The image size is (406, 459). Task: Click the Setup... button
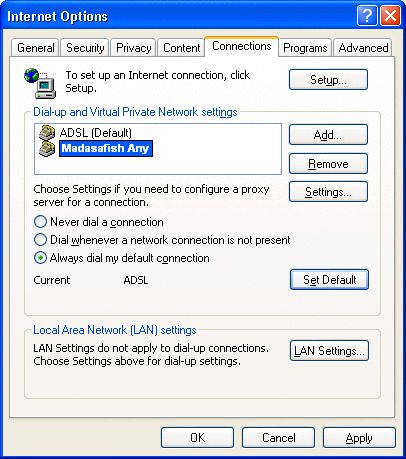(328, 80)
